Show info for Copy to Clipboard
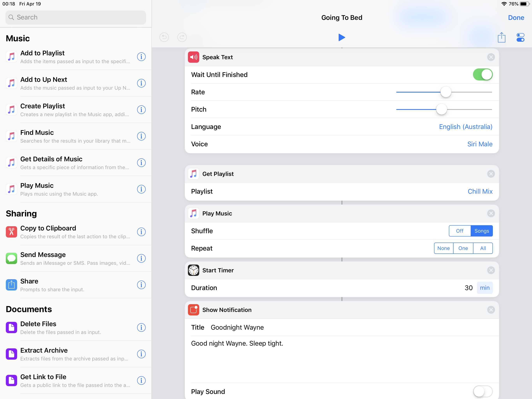 [x=141, y=232]
